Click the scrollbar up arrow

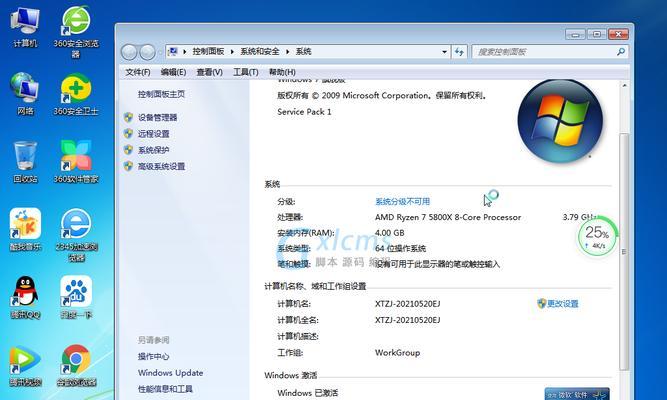[x=624, y=86]
